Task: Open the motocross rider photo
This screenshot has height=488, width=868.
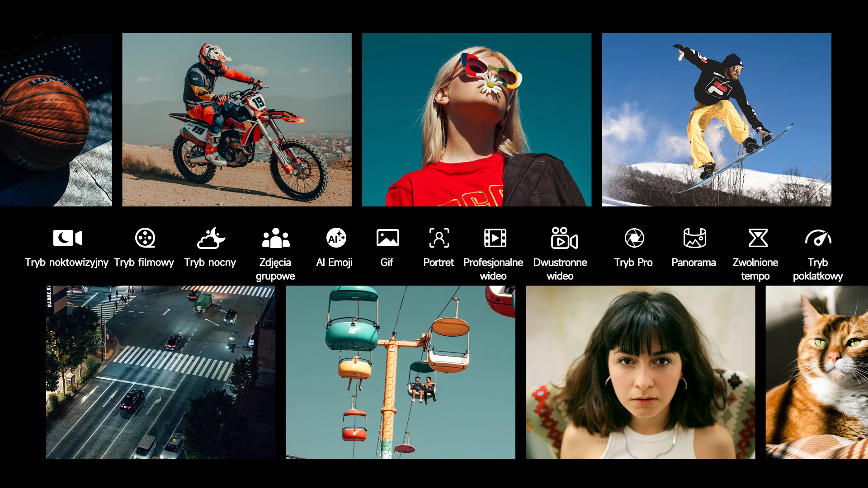Action: click(x=237, y=120)
